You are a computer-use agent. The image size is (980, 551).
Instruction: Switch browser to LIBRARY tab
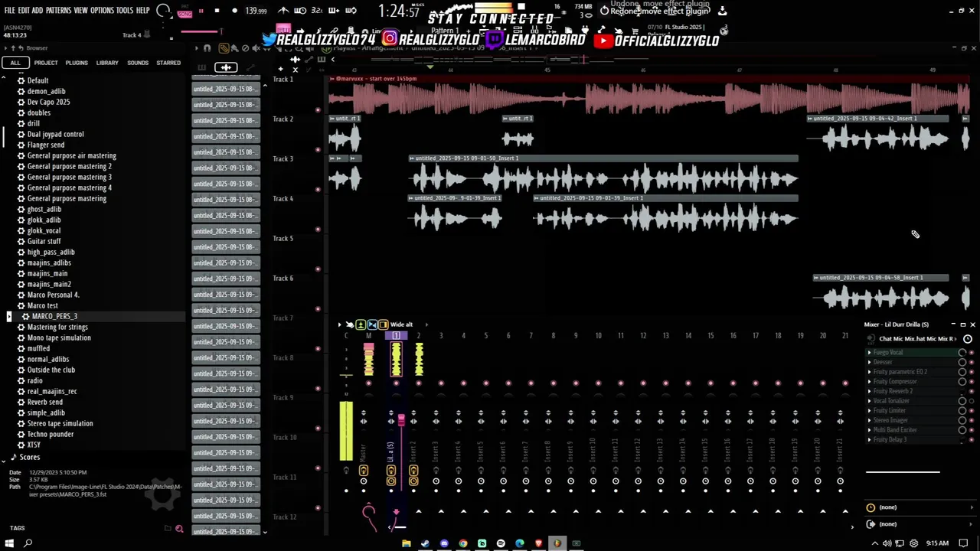[107, 63]
